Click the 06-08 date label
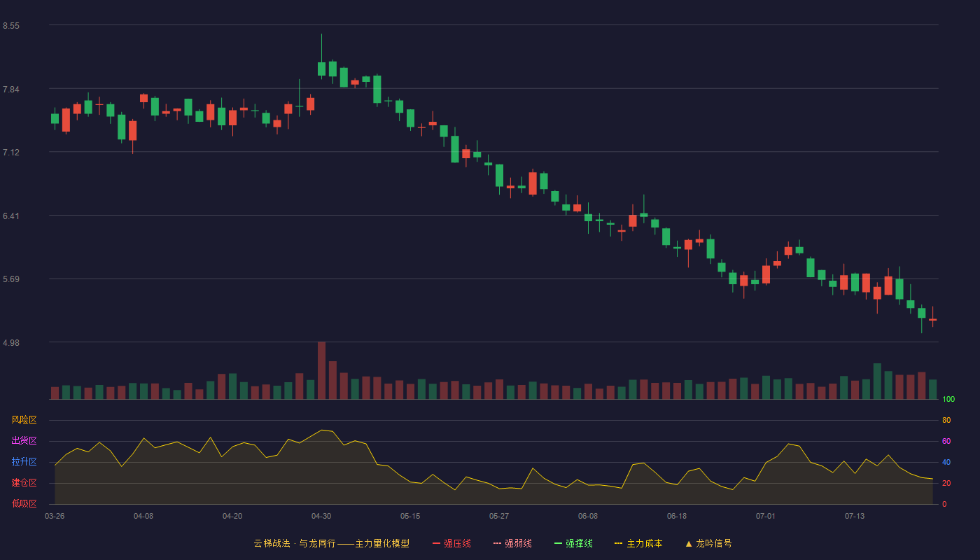 click(x=588, y=516)
